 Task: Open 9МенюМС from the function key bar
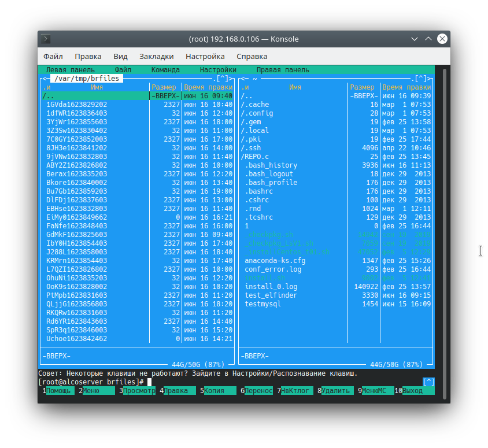point(376,390)
